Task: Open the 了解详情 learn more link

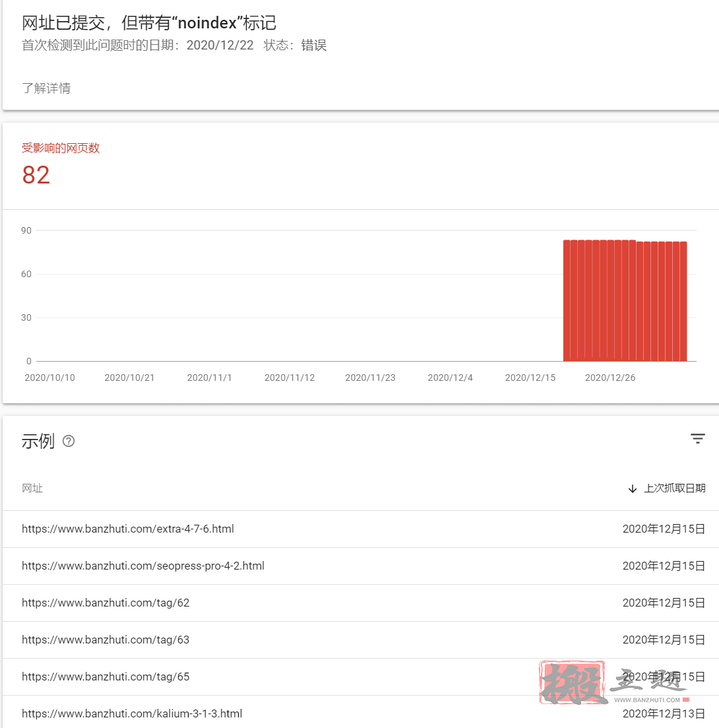Action: (x=46, y=88)
